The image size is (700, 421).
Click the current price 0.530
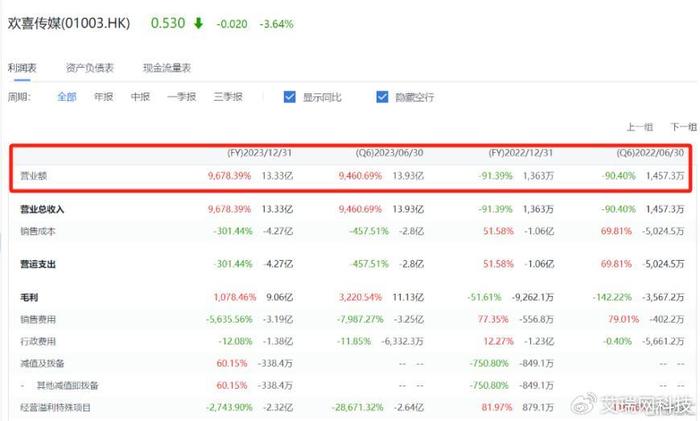point(168,23)
